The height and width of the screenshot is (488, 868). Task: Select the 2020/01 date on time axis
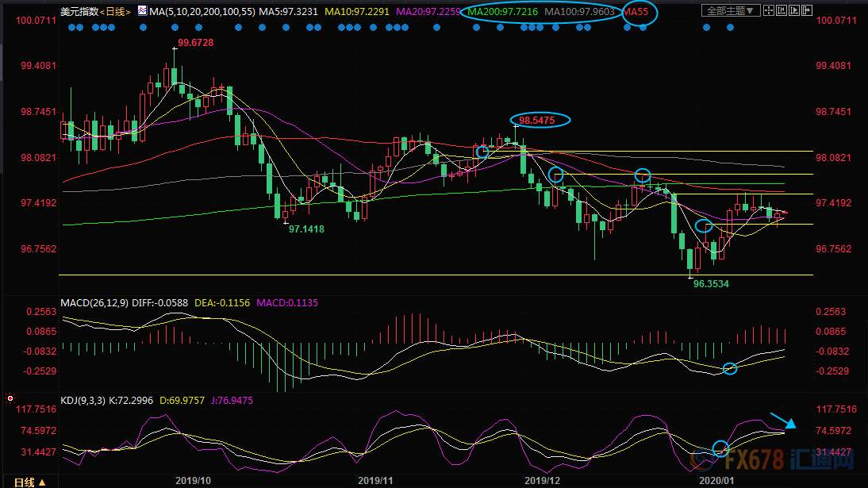point(717,481)
